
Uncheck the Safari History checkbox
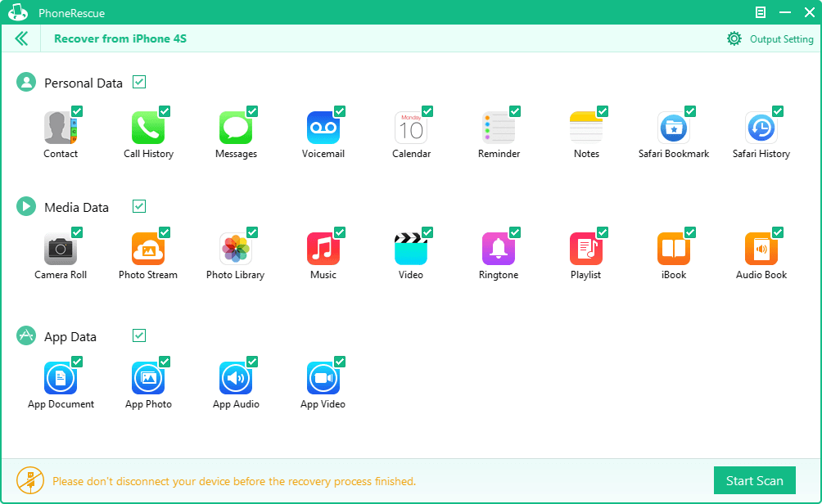pyautogui.click(x=778, y=111)
